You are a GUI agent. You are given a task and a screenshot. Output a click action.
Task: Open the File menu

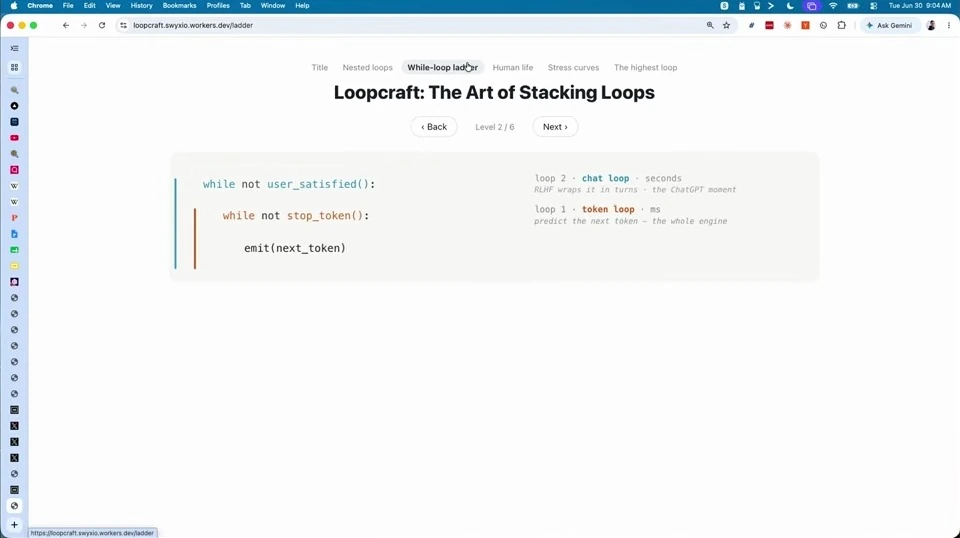pos(68,6)
